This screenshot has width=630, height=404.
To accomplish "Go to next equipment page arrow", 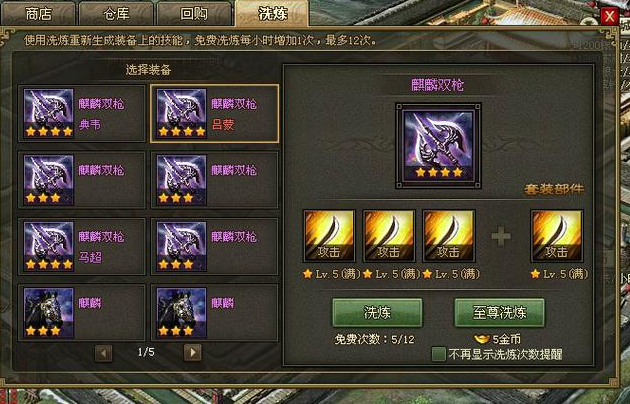I will [192, 353].
